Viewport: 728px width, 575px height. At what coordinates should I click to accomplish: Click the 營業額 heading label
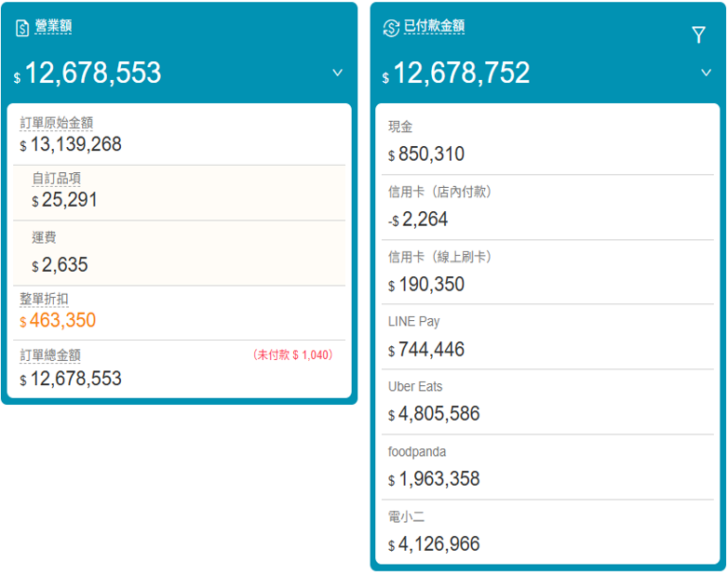pos(53,27)
